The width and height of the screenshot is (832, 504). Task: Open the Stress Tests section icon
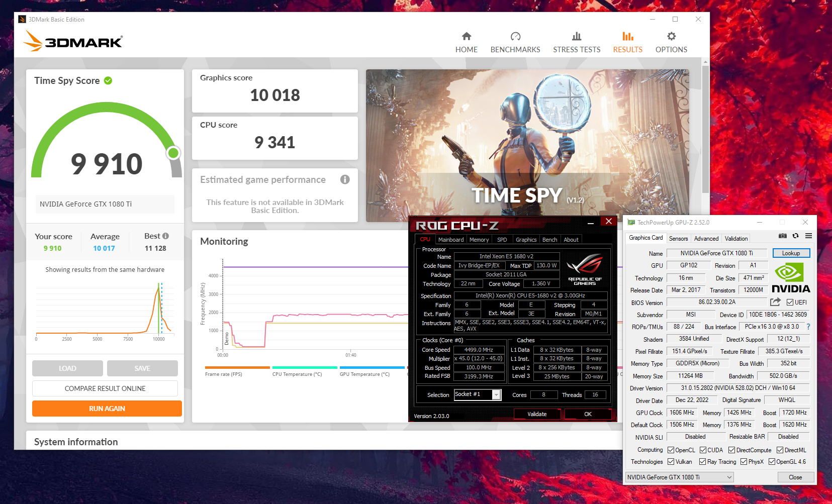click(x=576, y=37)
